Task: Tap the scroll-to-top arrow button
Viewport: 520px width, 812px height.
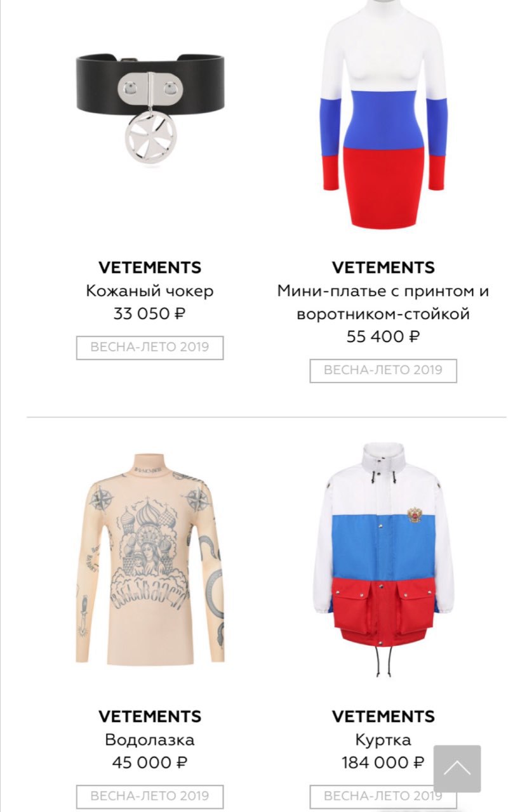Action: pyautogui.click(x=457, y=768)
